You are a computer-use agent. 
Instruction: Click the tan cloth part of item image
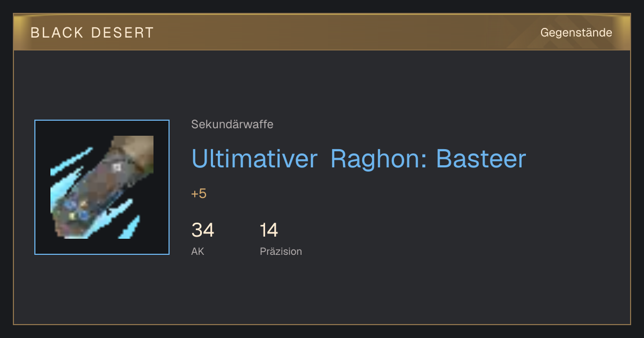(134, 148)
